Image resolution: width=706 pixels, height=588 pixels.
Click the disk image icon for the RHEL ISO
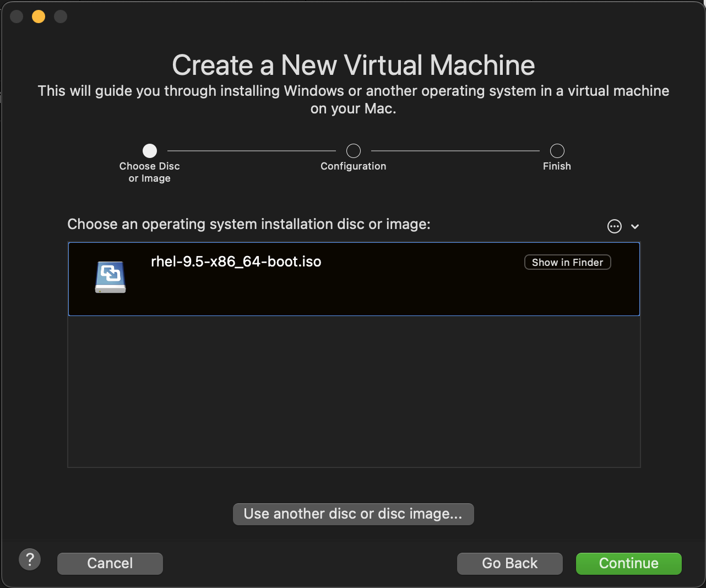(x=110, y=277)
